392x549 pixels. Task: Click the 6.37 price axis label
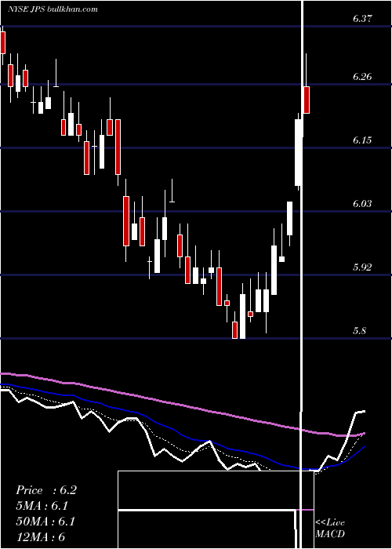click(x=362, y=19)
